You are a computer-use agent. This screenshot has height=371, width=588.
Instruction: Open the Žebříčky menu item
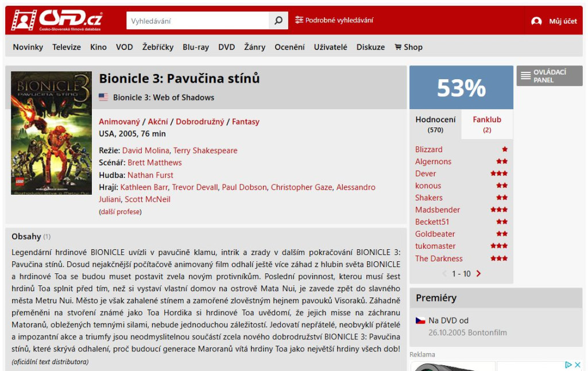pyautogui.click(x=158, y=47)
